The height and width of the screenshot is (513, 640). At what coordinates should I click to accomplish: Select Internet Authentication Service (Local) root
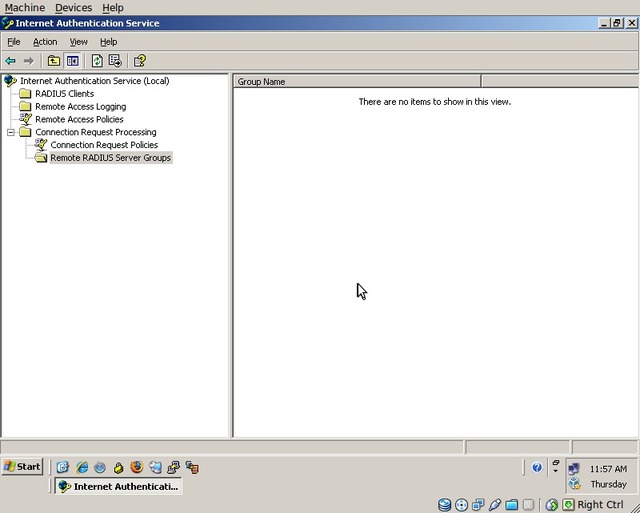click(94, 81)
